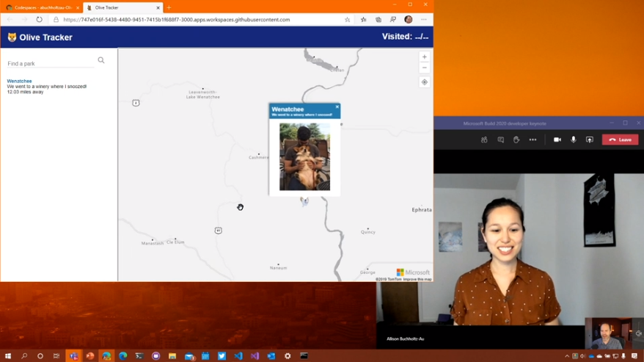Add this page to favorites with the star
644x362 pixels.
[x=348, y=19]
